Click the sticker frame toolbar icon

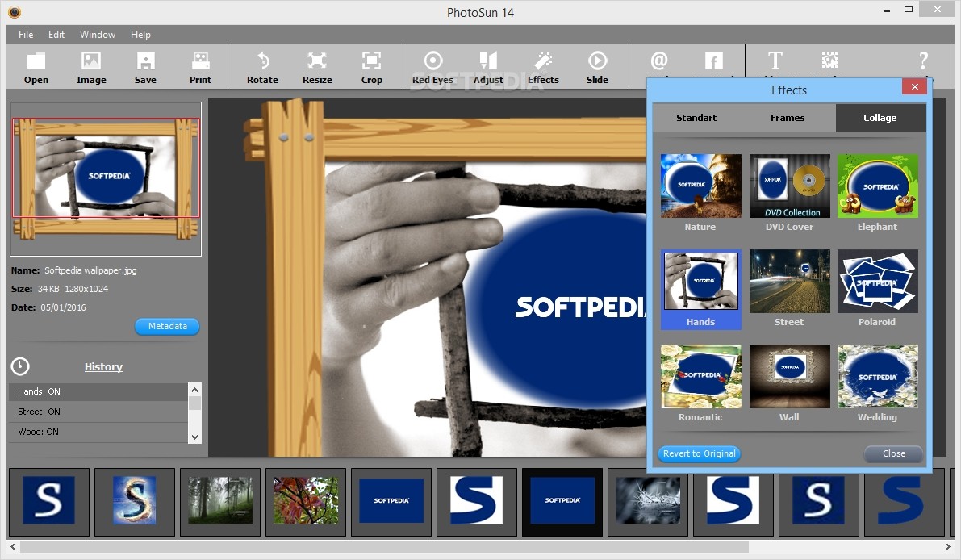coord(829,60)
